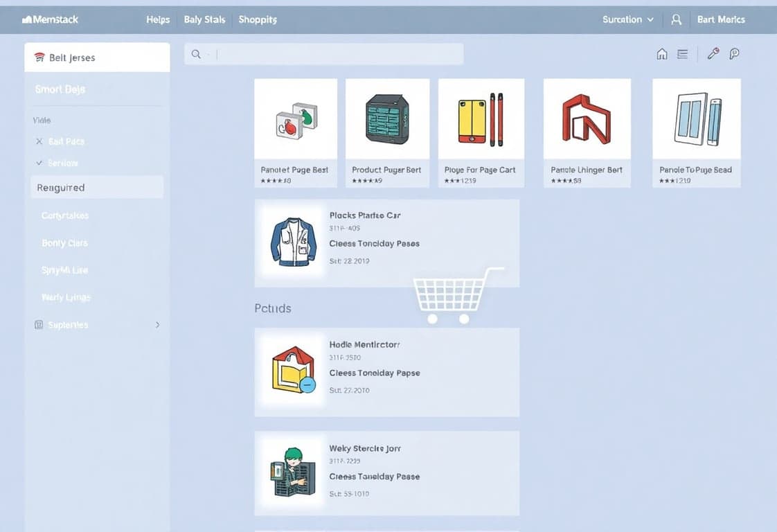The image size is (777, 532).
Task: Select the key tool icon with notification badge
Action: 713,53
